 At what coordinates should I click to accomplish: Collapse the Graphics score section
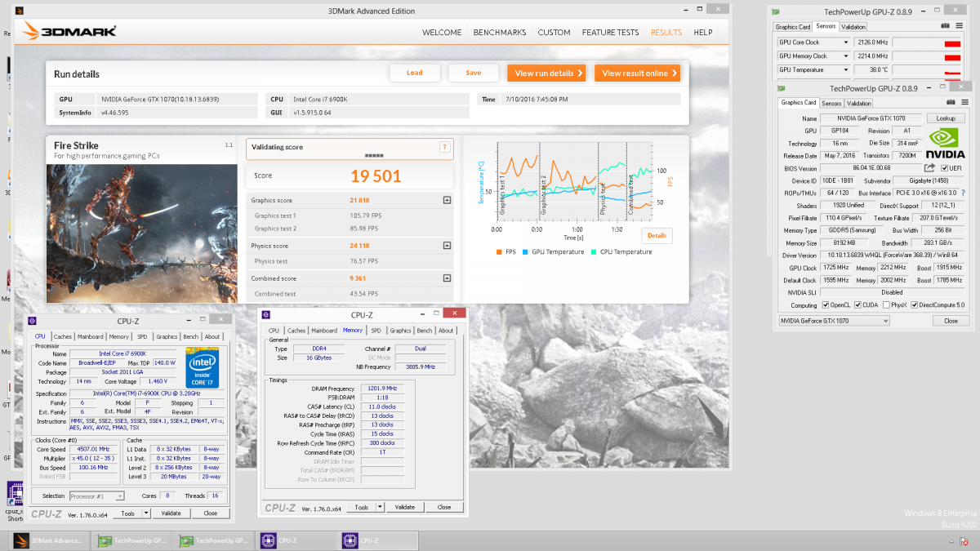coord(447,200)
